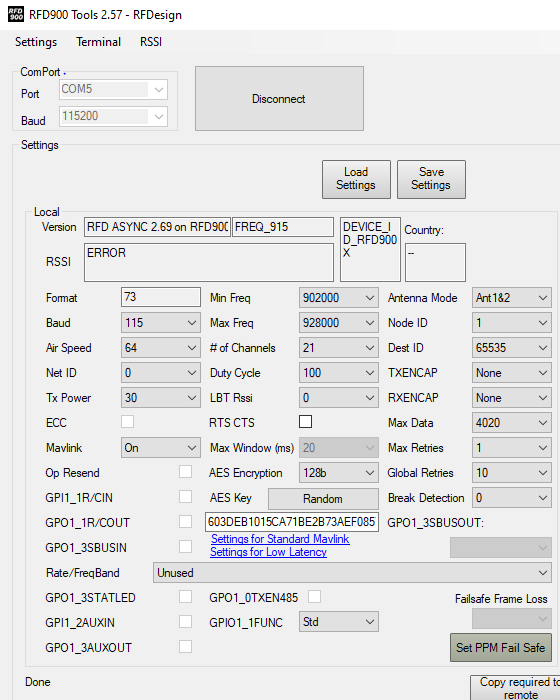Open the Global Retries dropdown
This screenshot has height=700, width=560.
512,473
